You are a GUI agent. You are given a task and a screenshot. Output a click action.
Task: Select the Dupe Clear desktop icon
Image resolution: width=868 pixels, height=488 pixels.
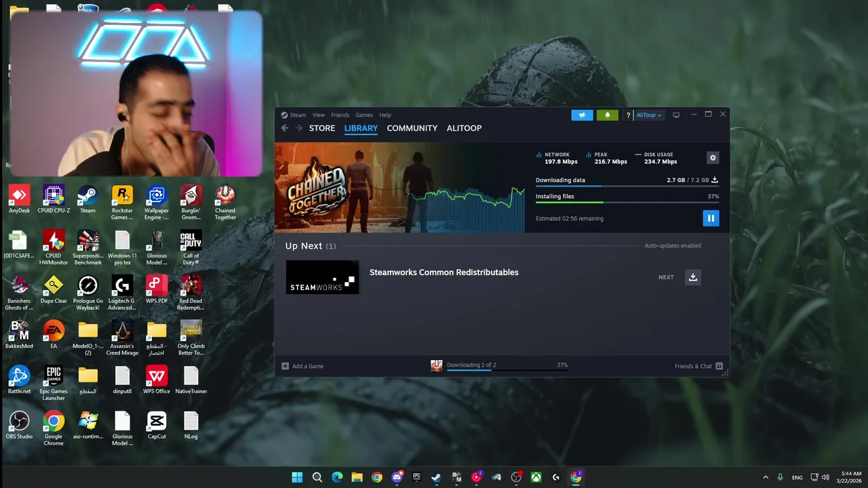(54, 290)
